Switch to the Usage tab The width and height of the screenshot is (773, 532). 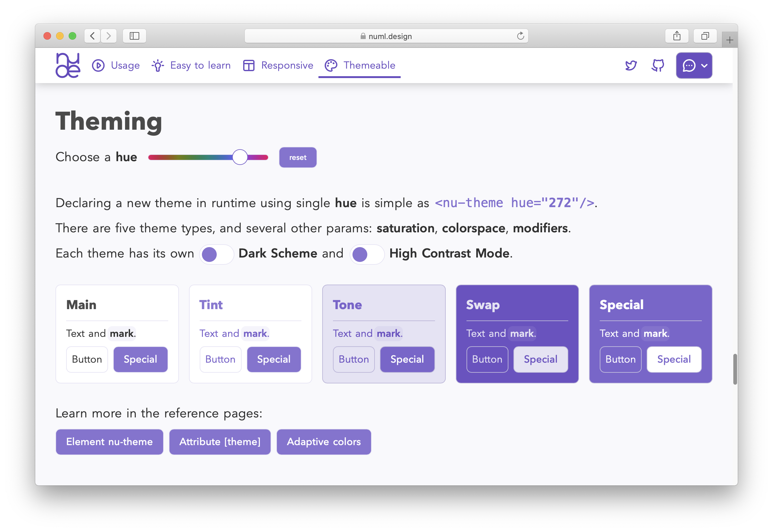(x=116, y=65)
